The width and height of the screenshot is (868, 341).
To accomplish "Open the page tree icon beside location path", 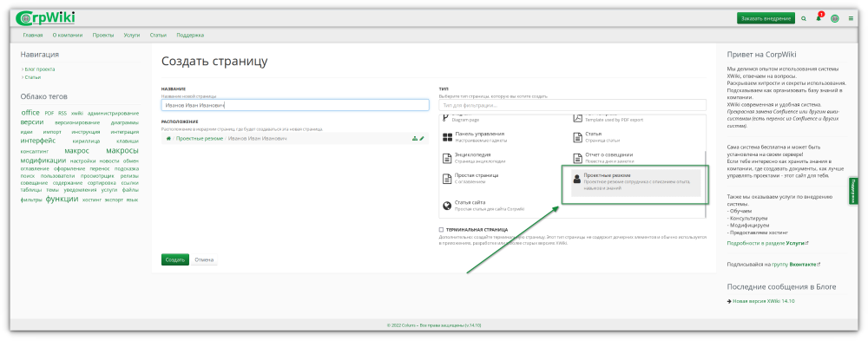I will point(415,138).
